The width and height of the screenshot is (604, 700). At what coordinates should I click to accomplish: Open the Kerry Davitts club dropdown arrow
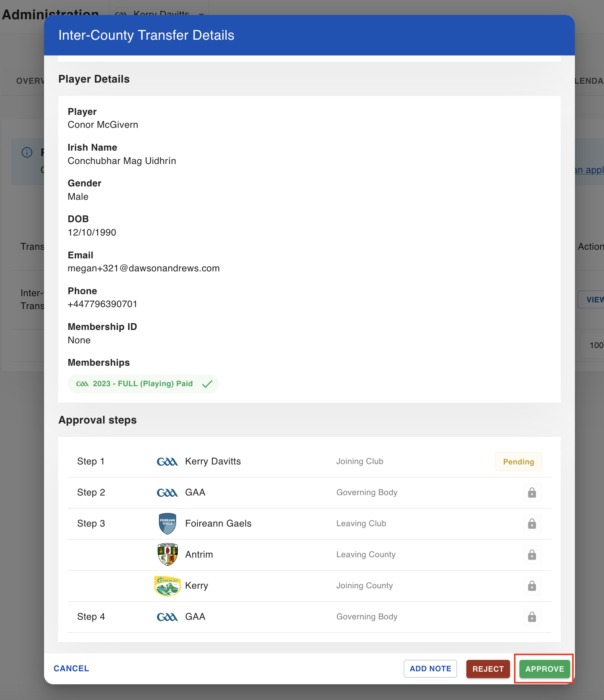pos(201,14)
